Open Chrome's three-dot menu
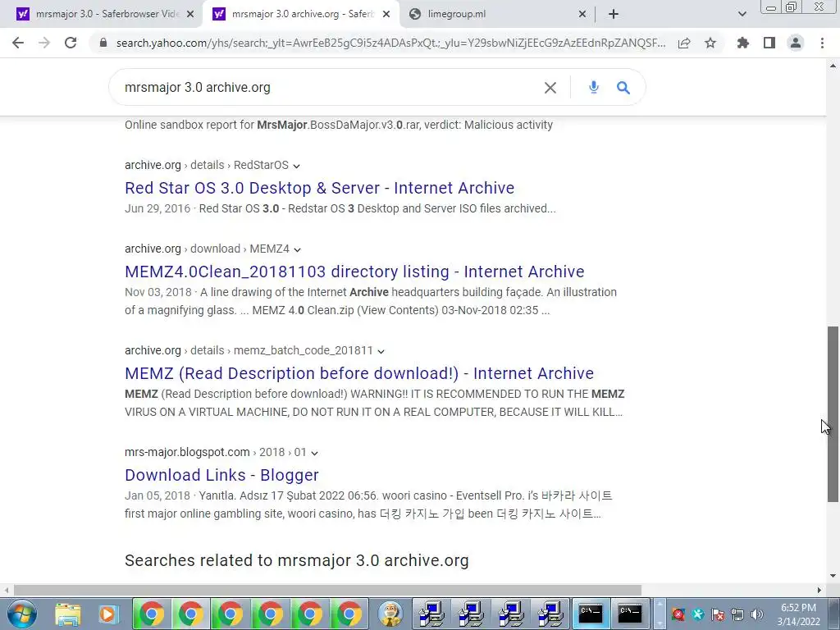840x630 pixels. (822, 43)
